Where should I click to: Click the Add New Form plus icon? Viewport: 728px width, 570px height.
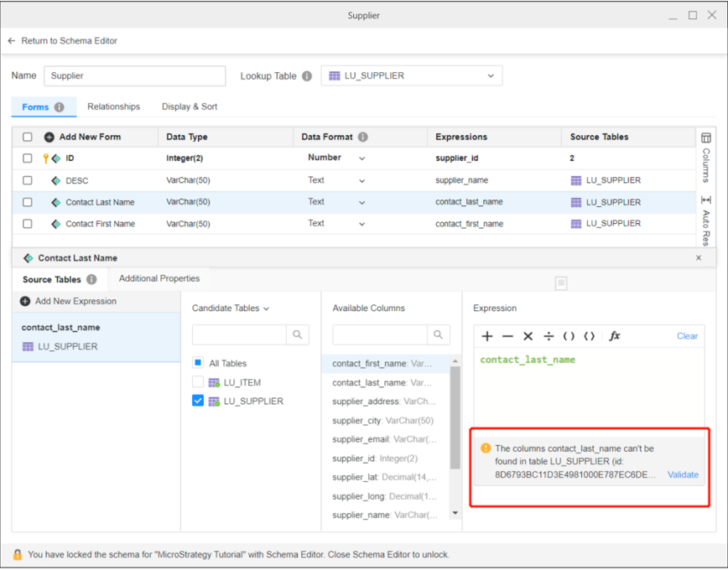click(x=49, y=137)
